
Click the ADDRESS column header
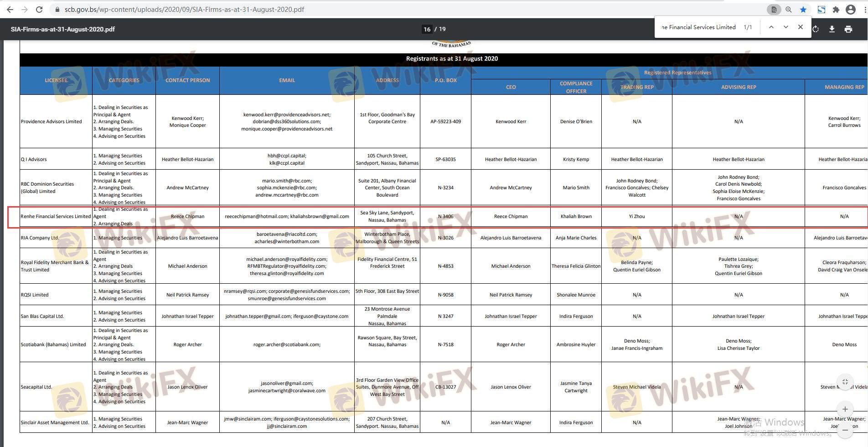pos(387,80)
